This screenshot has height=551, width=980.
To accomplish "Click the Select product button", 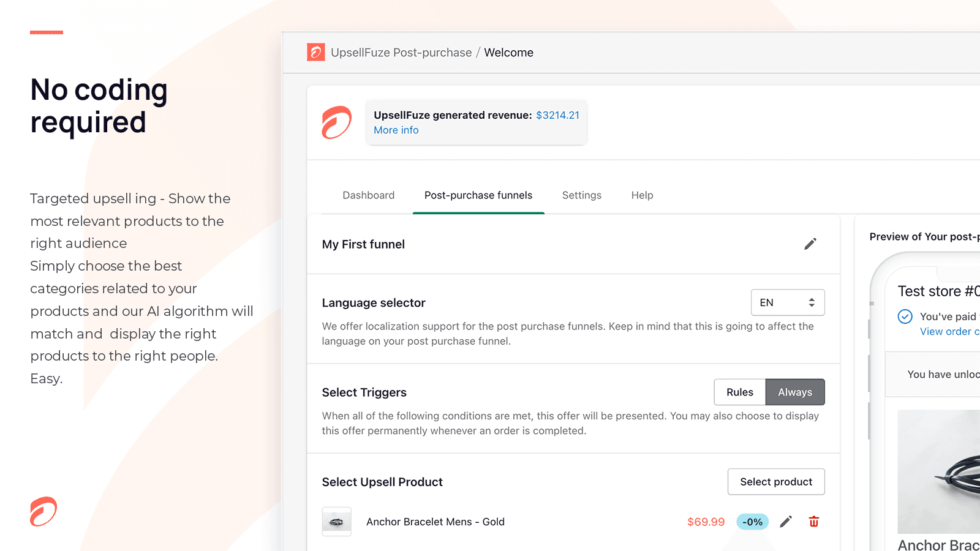I will [x=775, y=482].
